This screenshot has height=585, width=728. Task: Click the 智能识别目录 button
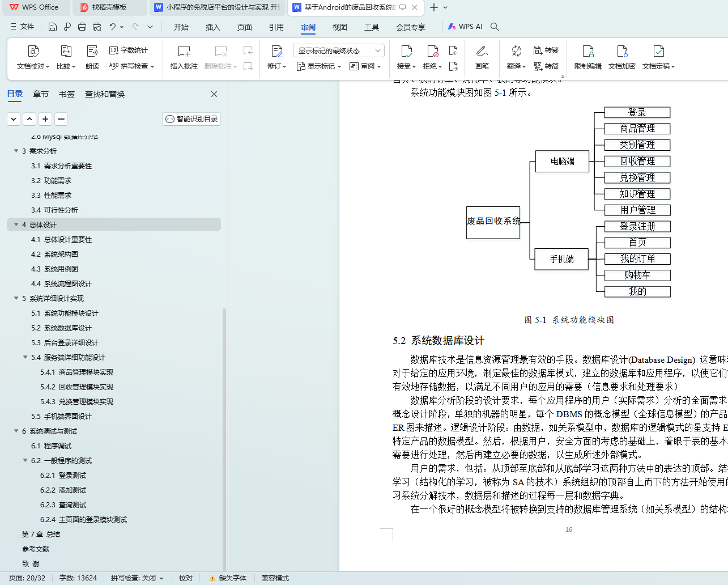tap(191, 119)
